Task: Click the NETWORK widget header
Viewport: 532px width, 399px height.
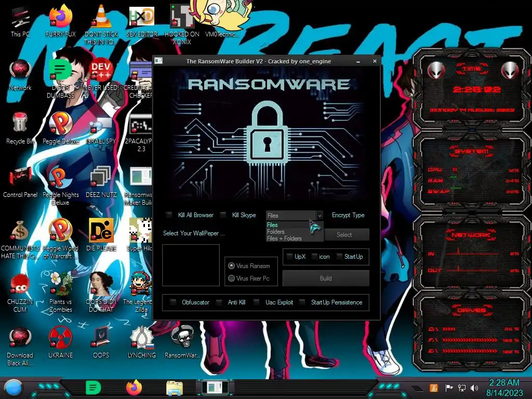Action: 472,234
